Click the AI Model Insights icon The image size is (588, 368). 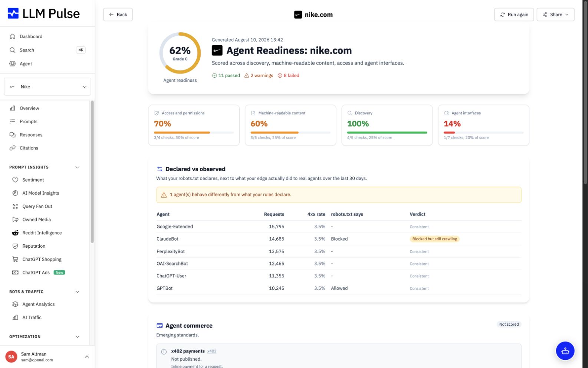tap(15, 193)
